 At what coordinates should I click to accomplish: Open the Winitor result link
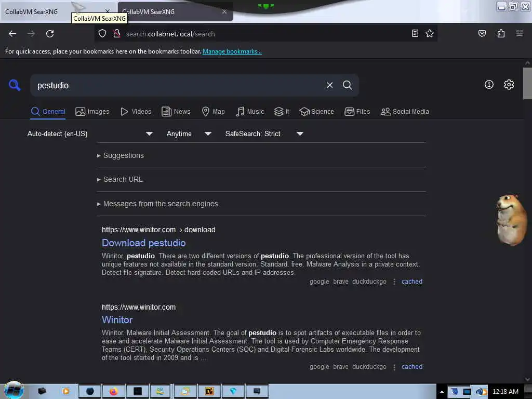click(x=117, y=320)
